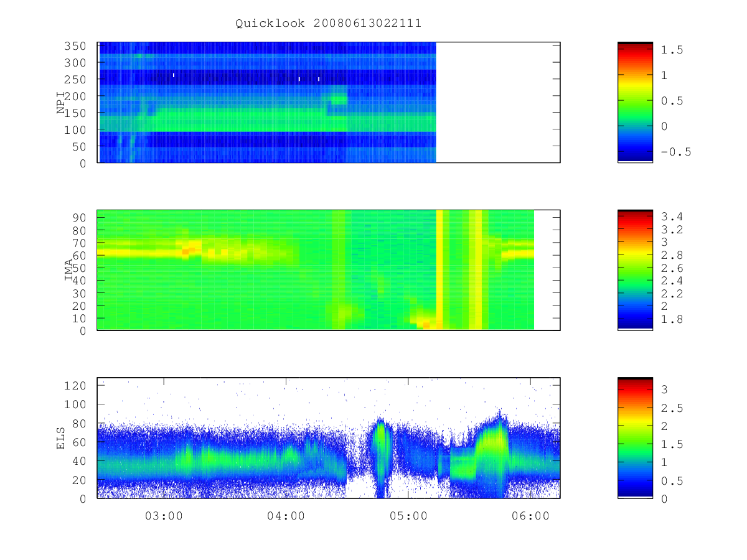The image size is (747, 560).
Task: Select the ELS y-axis label
Action: pyautogui.click(x=61, y=438)
